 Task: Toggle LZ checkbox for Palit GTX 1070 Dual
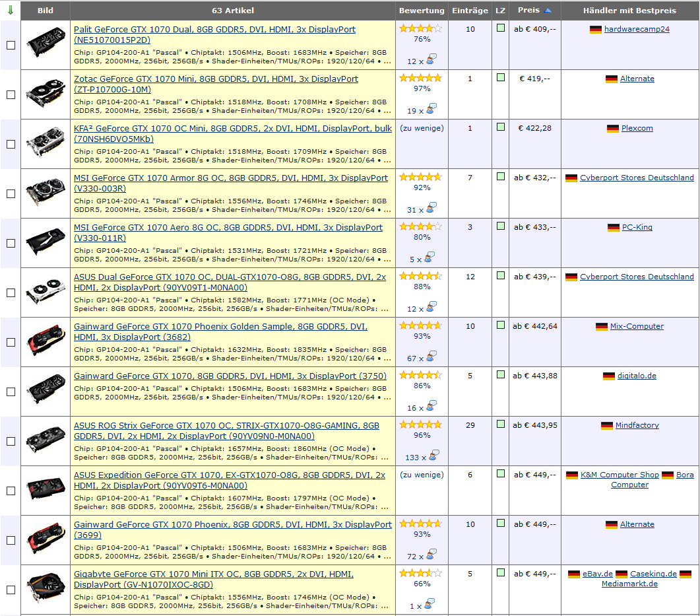point(501,28)
